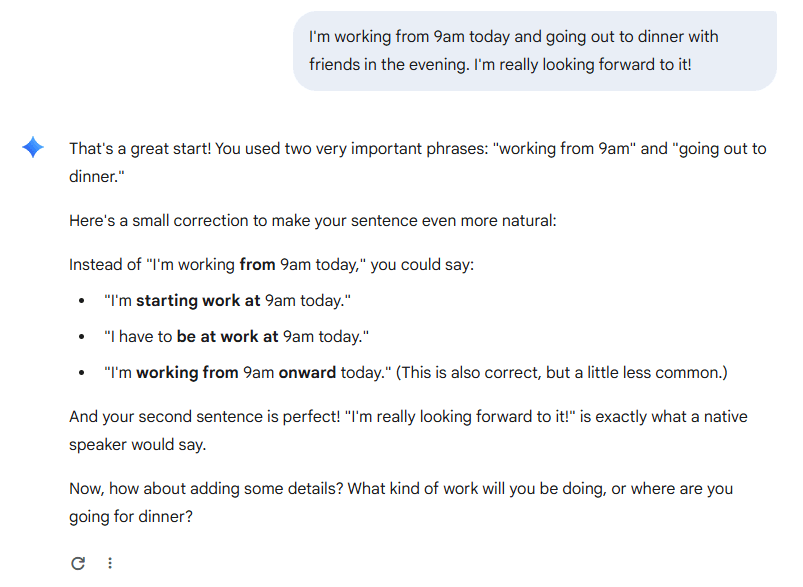The height and width of the screenshot is (587, 803).
Task: Open the three-dot more options menu
Action: (110, 563)
